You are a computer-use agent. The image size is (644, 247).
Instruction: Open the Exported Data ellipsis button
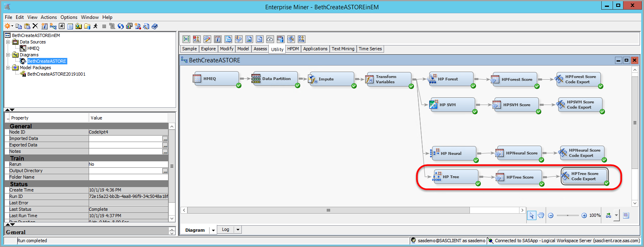pyautogui.click(x=165, y=145)
